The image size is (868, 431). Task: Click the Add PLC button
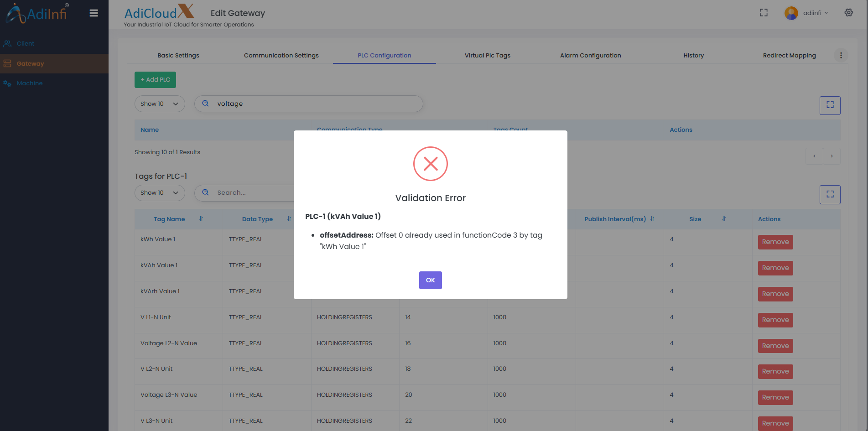(x=155, y=80)
